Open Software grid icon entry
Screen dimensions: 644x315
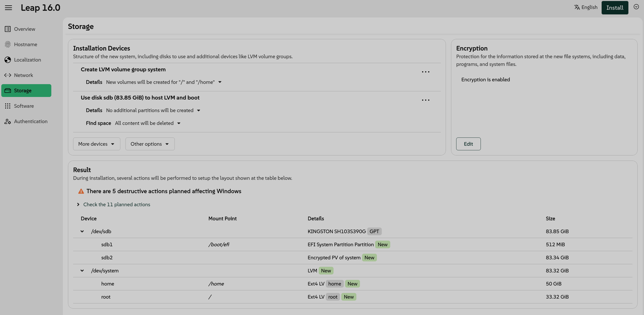coord(8,106)
